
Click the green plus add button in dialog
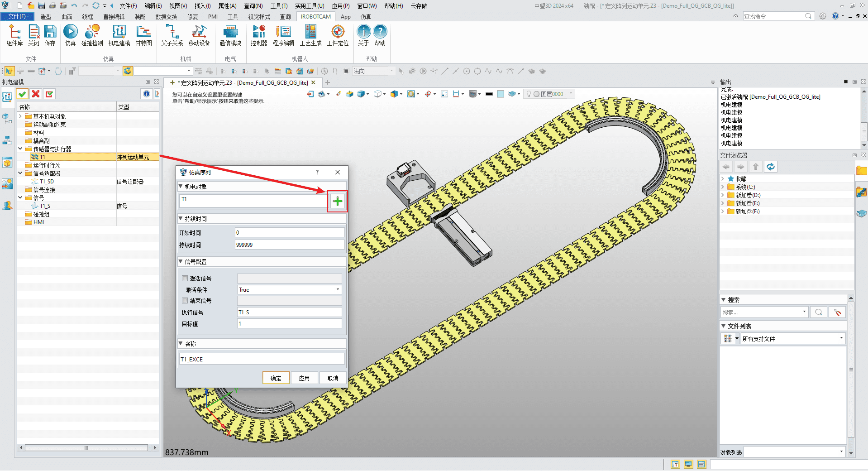(x=338, y=202)
